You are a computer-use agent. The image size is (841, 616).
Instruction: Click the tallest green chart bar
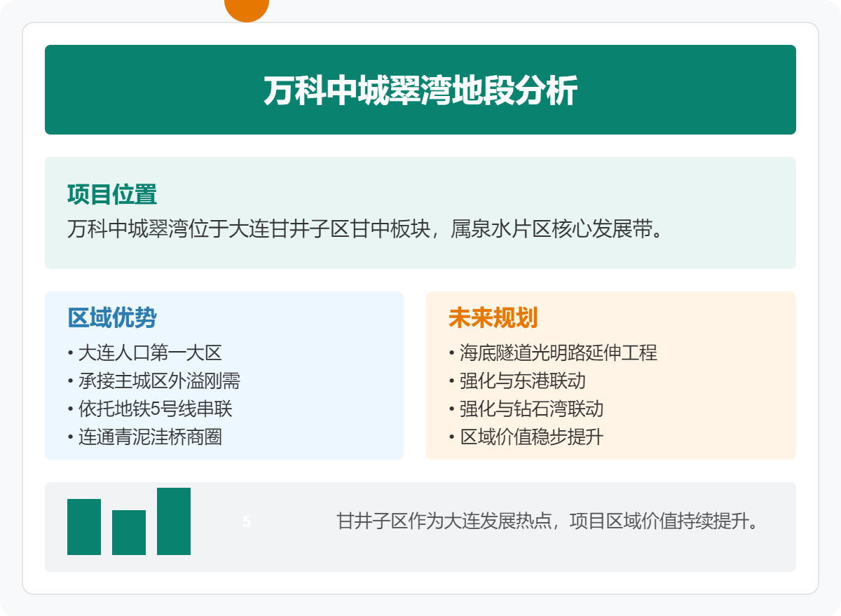pyautogui.click(x=174, y=521)
